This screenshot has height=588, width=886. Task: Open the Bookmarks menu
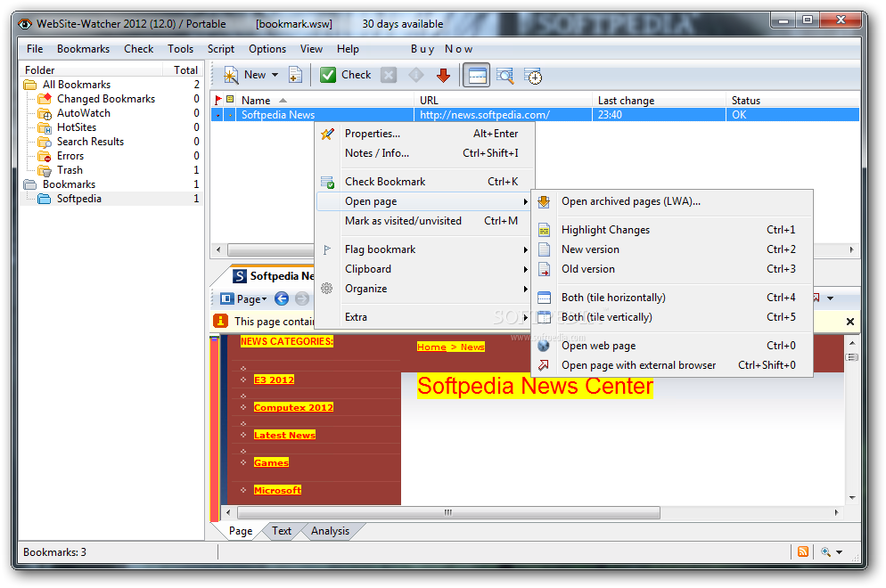pos(83,49)
